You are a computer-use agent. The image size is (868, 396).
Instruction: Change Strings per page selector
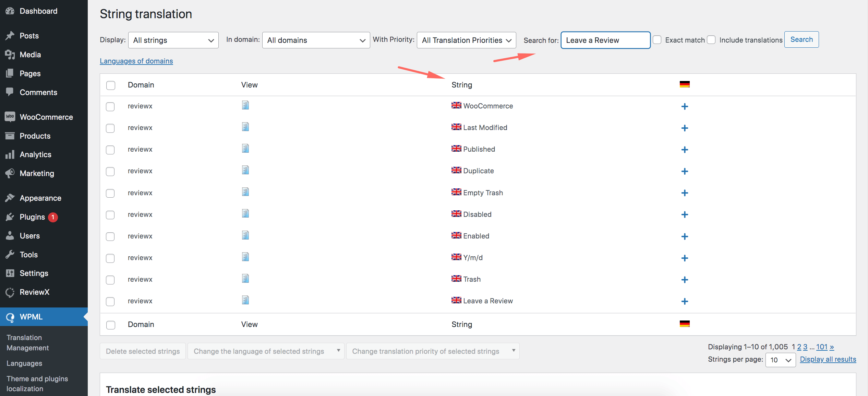[x=780, y=360]
